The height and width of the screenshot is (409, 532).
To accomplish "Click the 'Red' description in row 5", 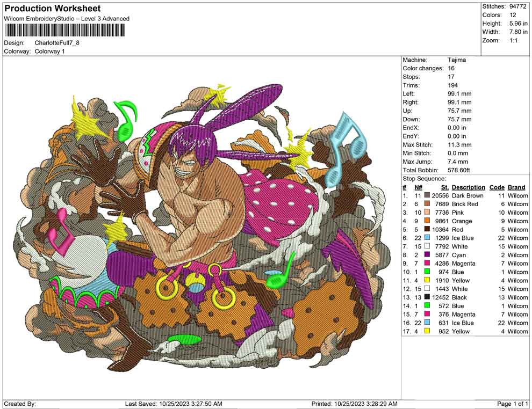I will tap(457, 229).
